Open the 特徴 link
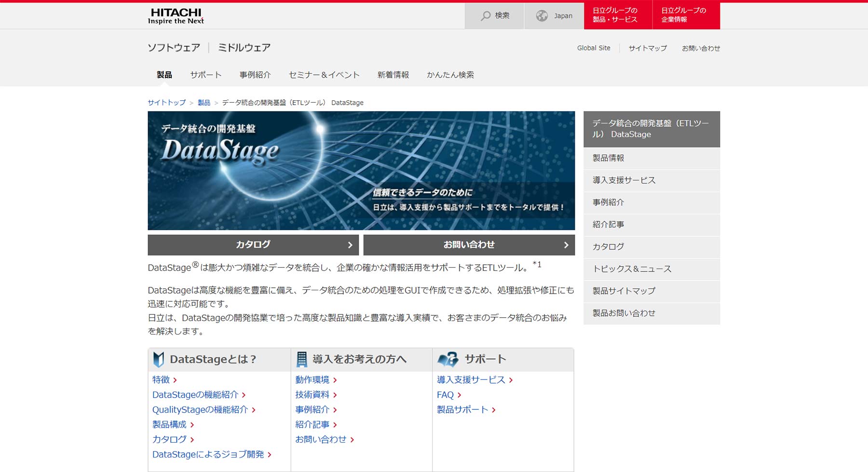Viewport: 868px width, 472px height. (x=161, y=380)
